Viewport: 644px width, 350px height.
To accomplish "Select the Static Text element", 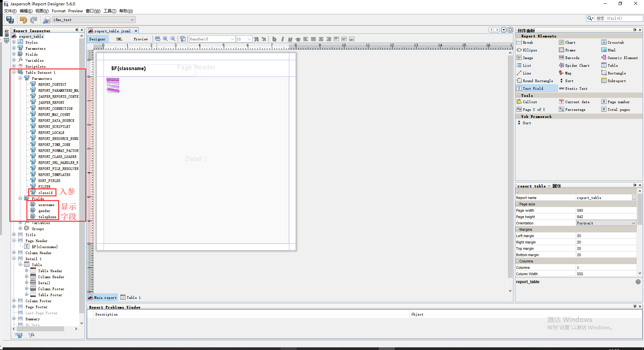I will coord(576,89).
